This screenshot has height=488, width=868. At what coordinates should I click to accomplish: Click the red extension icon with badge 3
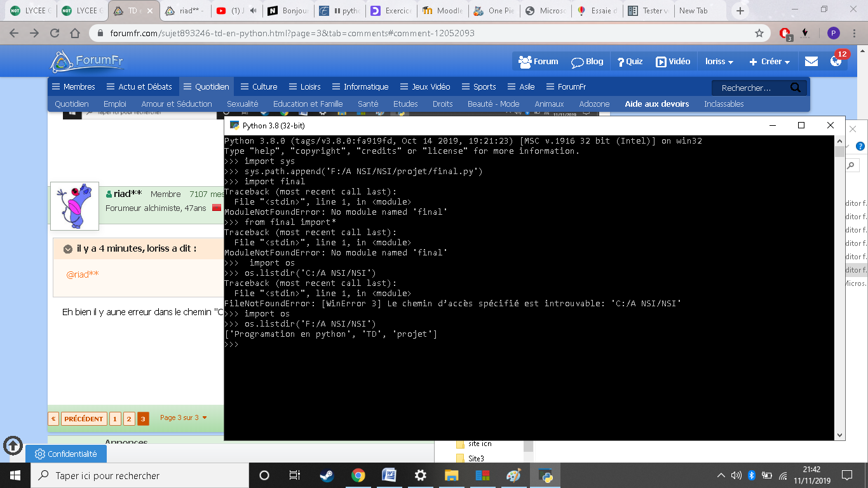point(785,34)
